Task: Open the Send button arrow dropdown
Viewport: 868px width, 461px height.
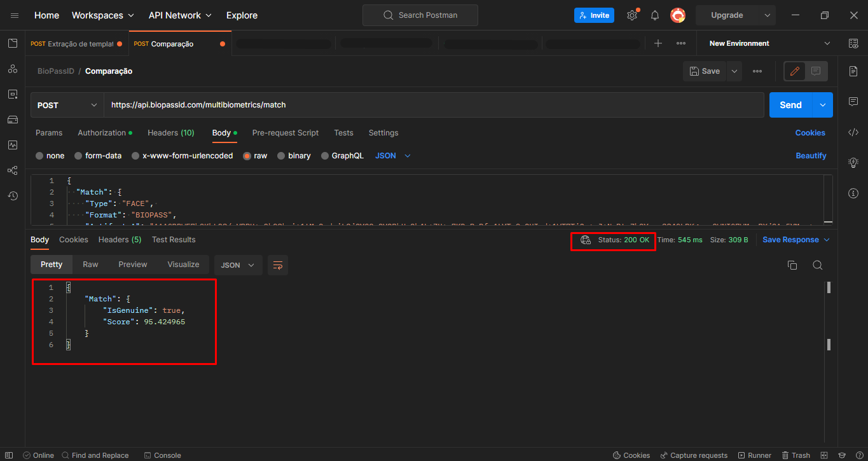Action: [823, 105]
